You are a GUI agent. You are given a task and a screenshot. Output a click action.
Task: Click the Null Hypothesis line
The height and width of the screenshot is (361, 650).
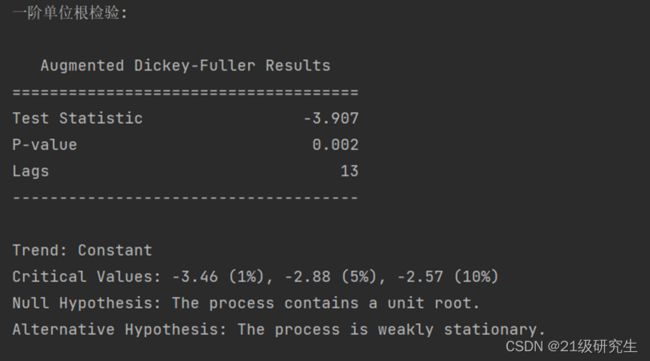pyautogui.click(x=246, y=303)
